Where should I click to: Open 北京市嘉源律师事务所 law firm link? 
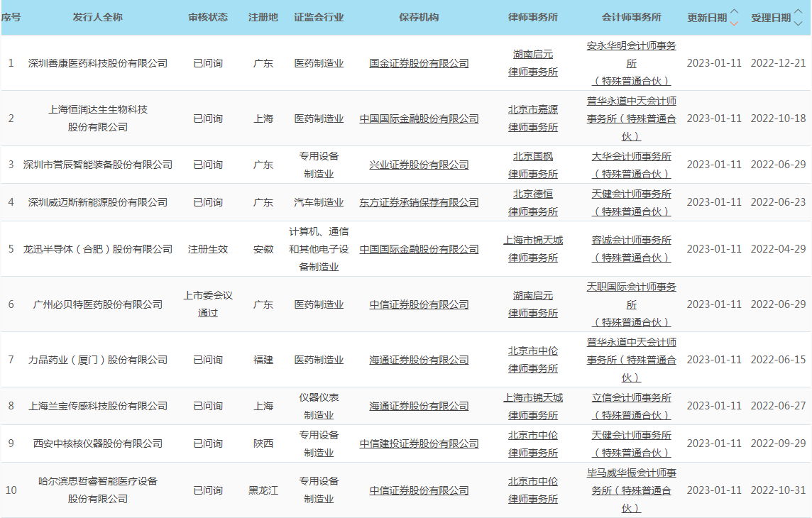pos(532,119)
